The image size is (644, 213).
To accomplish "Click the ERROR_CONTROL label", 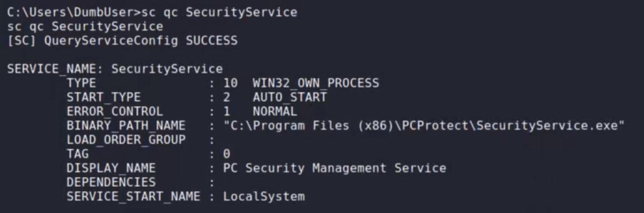I will pos(115,112).
